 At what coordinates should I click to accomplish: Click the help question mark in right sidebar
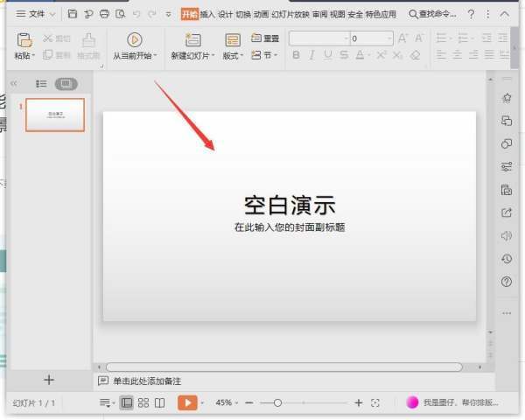coord(507,282)
